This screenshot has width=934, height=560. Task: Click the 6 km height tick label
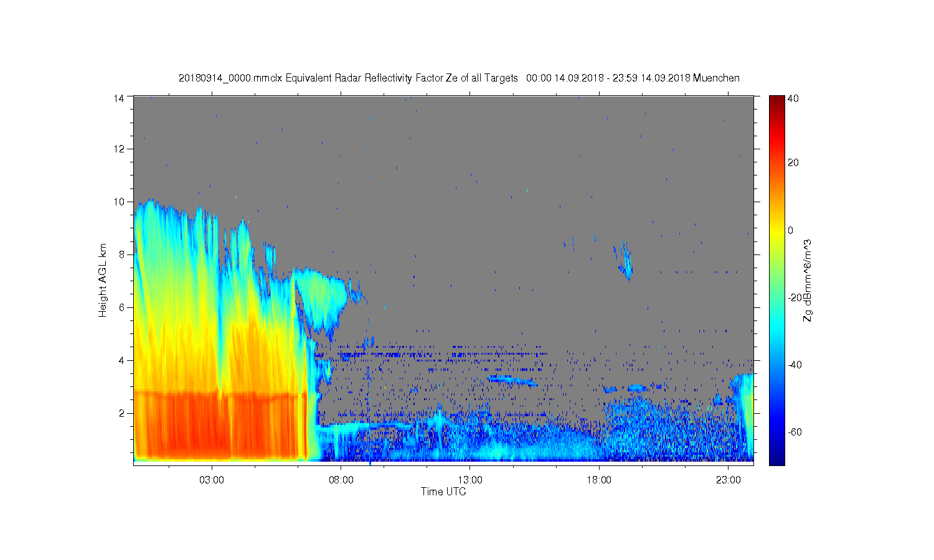[x=123, y=307]
